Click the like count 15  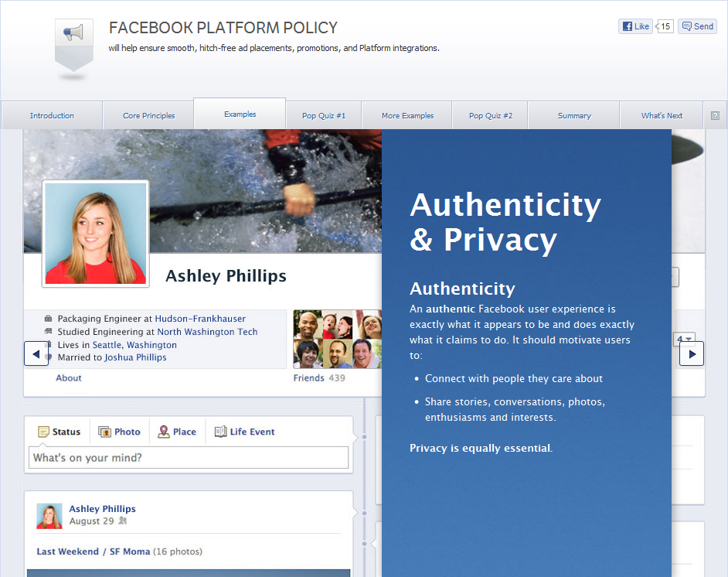point(665,26)
